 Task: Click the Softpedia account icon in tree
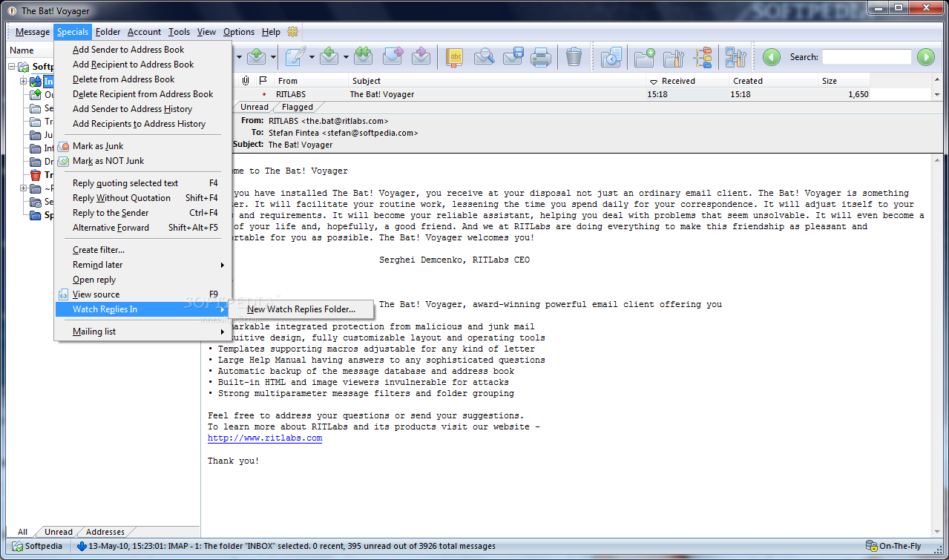(24, 67)
